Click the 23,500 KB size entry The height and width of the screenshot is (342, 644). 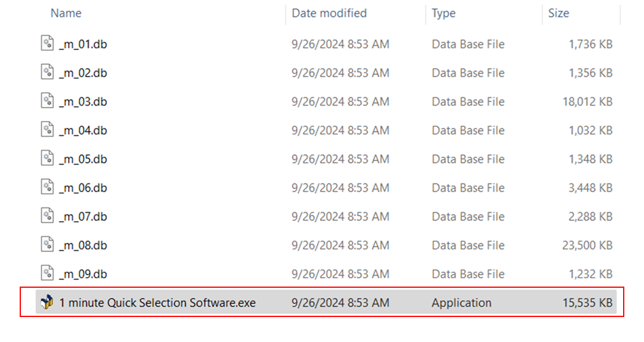(587, 245)
